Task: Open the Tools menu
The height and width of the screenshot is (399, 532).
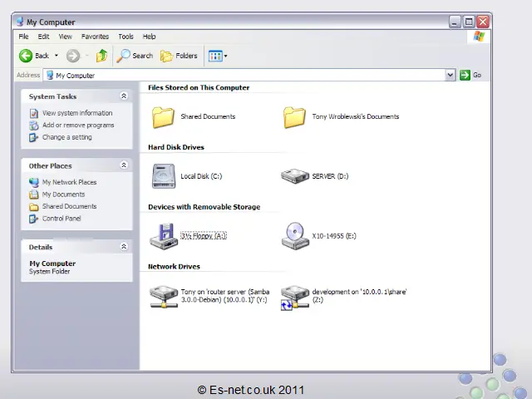Action: 126,37
